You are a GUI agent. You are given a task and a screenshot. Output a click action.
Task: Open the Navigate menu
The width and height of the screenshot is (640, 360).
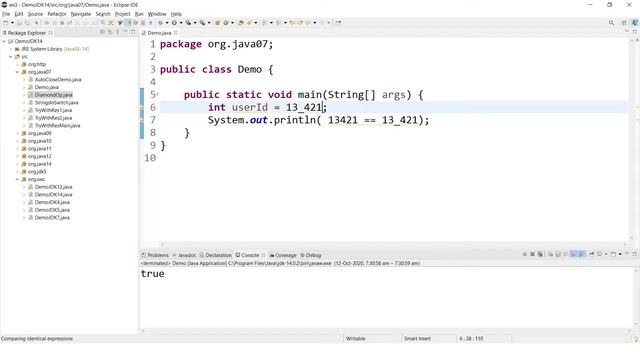pyautogui.click(x=81, y=14)
